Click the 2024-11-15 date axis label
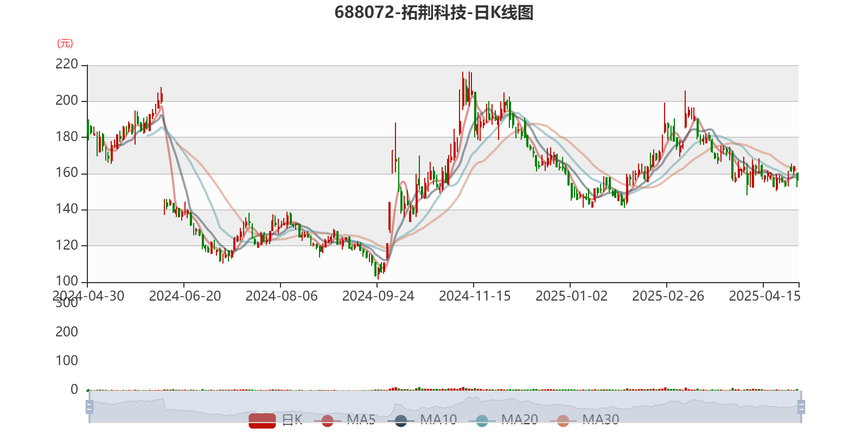This screenshot has width=868, height=434. pyautogui.click(x=475, y=296)
